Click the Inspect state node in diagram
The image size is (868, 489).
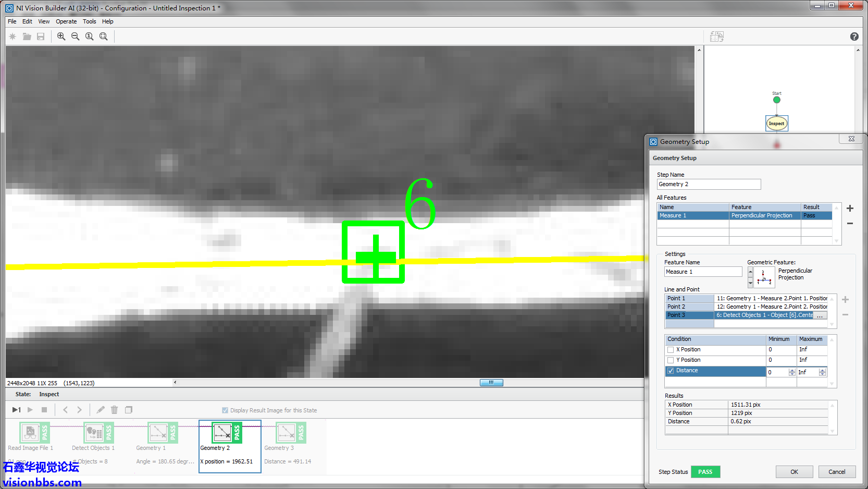tap(776, 124)
